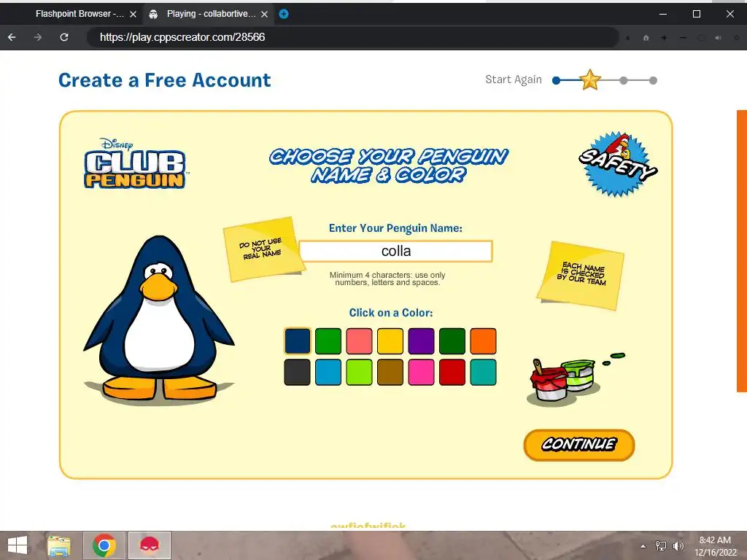This screenshot has height=560, width=747.
Task: Click the taskbar volume speaker icon
Action: point(678,546)
